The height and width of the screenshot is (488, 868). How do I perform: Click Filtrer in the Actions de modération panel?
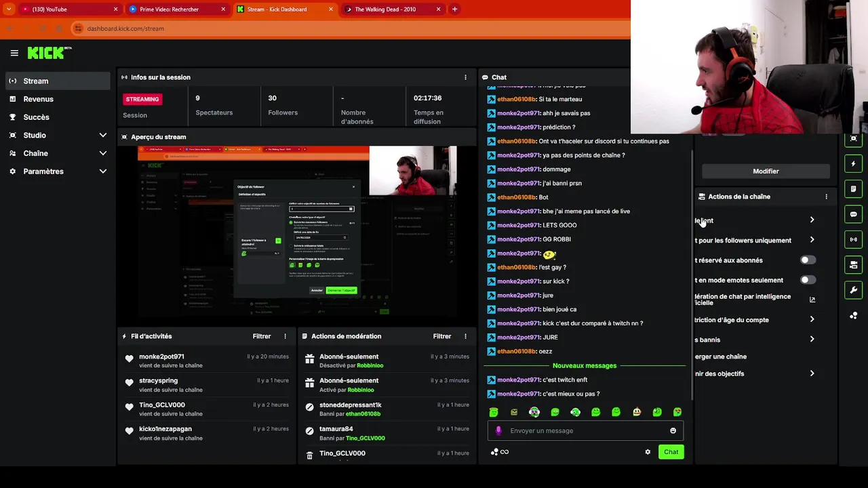[442, 336]
